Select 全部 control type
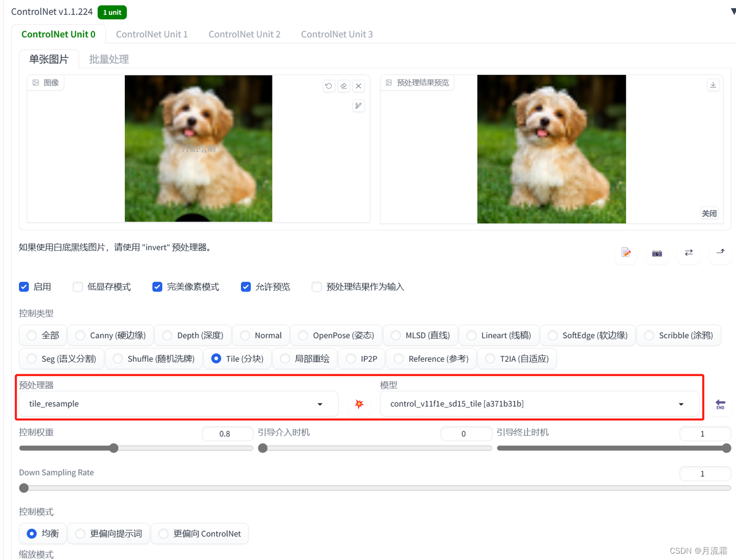This screenshot has height=560, width=736. tap(43, 335)
